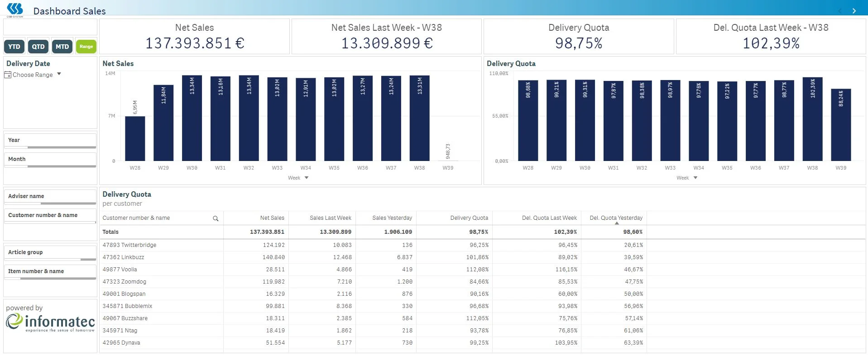Select customer 47893 Twitterbridge row
Screen dimensions: 868x355
pyautogui.click(x=129, y=245)
